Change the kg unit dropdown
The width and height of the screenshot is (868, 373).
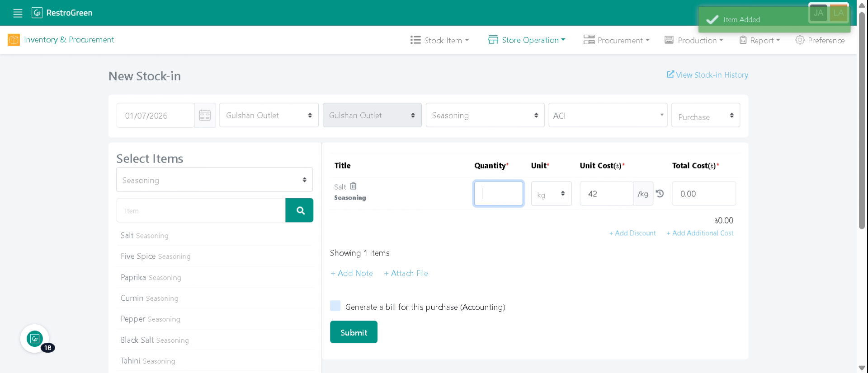(x=551, y=194)
